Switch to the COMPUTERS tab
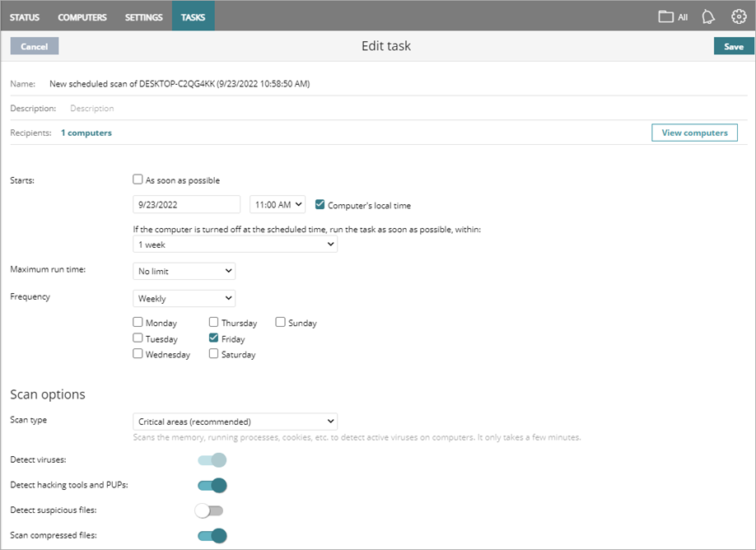Viewport: 756px width, 550px height. (x=82, y=16)
